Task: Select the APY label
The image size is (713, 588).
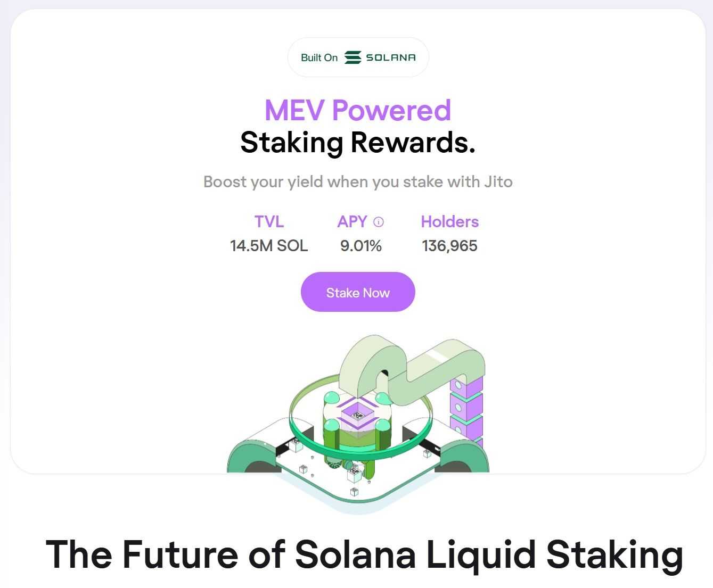Action: pos(352,221)
